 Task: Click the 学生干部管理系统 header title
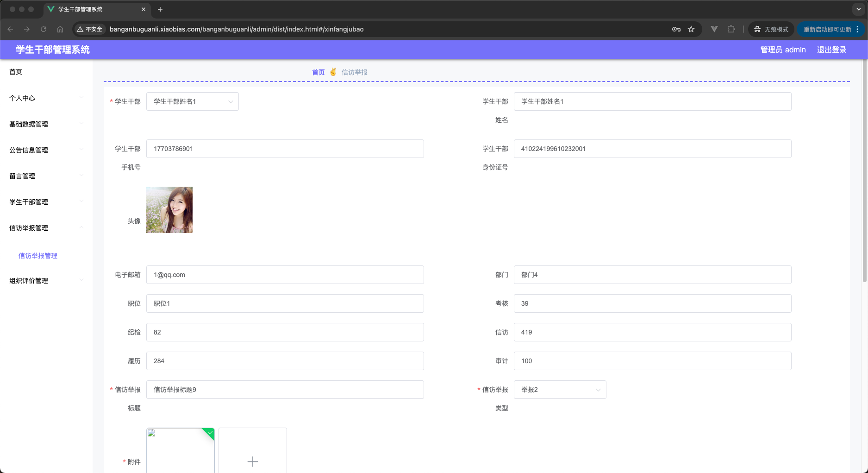pos(53,50)
